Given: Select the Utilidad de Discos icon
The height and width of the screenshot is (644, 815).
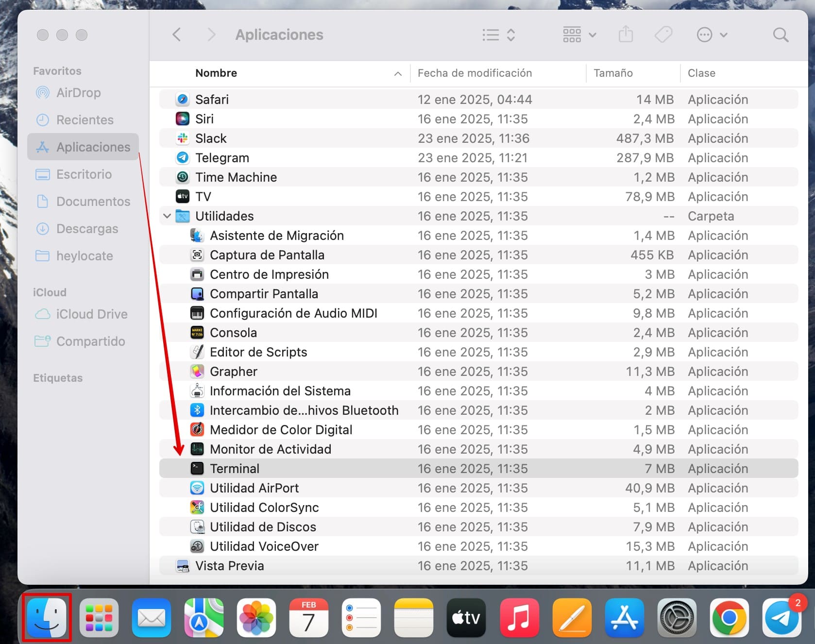Looking at the screenshot, I should point(197,527).
